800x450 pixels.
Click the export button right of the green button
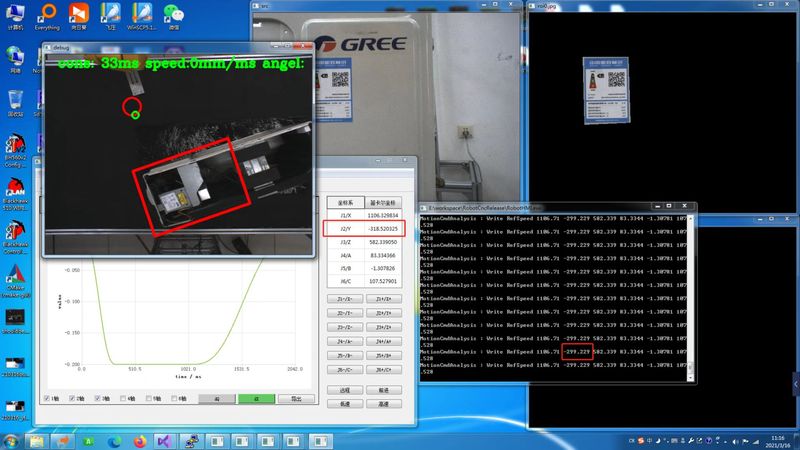coord(296,398)
